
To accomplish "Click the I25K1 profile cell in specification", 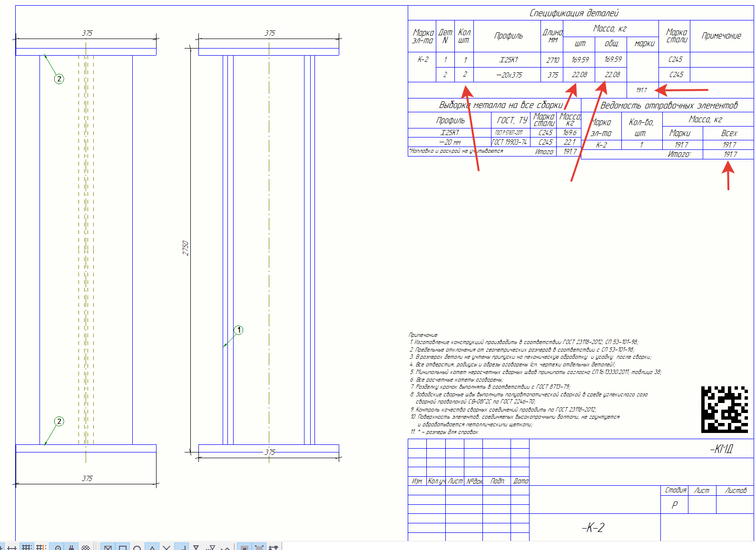I will click(508, 60).
